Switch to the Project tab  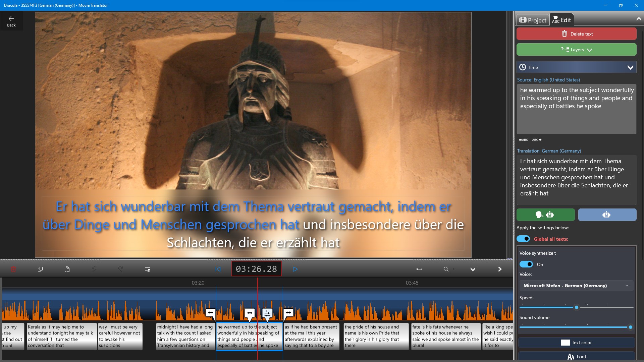click(x=533, y=20)
